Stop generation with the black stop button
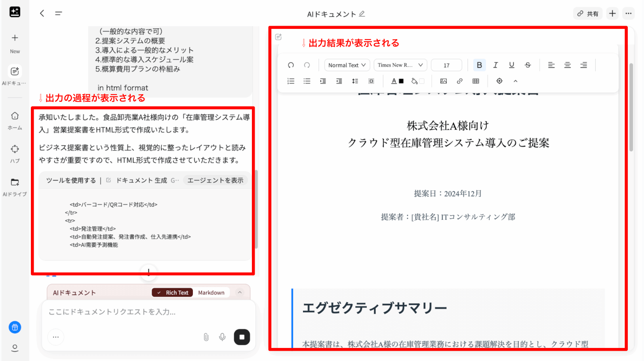Screen dimensions: 644x361 (x=242, y=337)
